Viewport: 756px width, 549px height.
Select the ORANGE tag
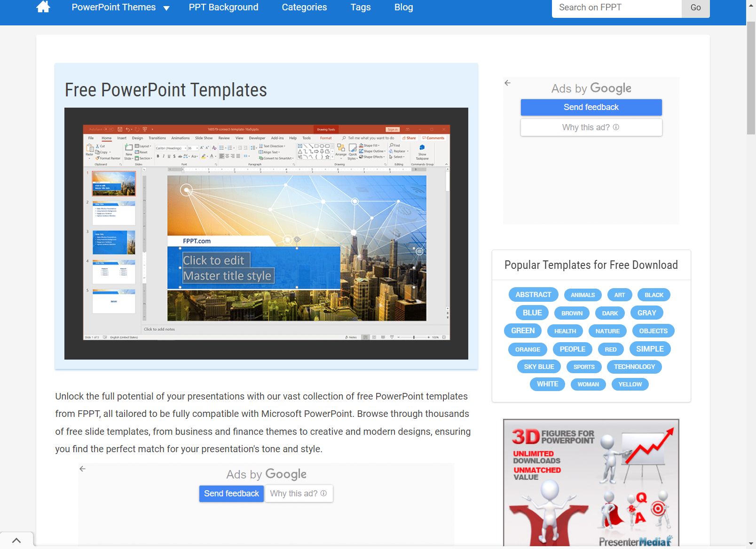528,350
